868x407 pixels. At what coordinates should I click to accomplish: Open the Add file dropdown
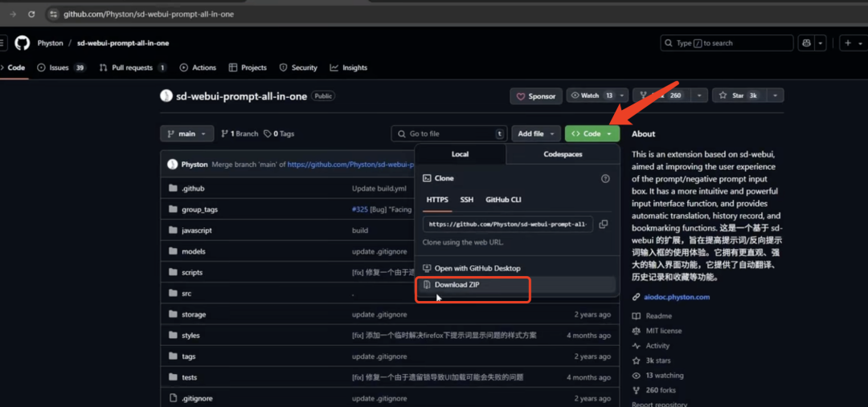click(x=536, y=134)
